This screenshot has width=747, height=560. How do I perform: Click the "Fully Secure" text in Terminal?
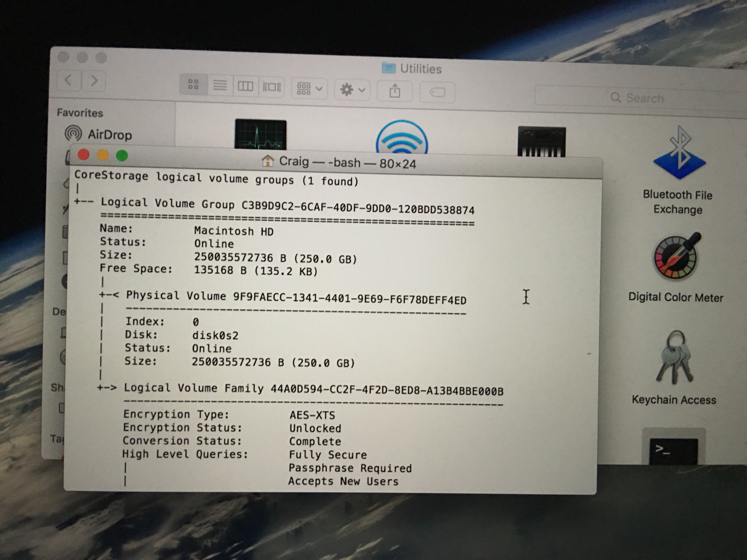click(328, 455)
